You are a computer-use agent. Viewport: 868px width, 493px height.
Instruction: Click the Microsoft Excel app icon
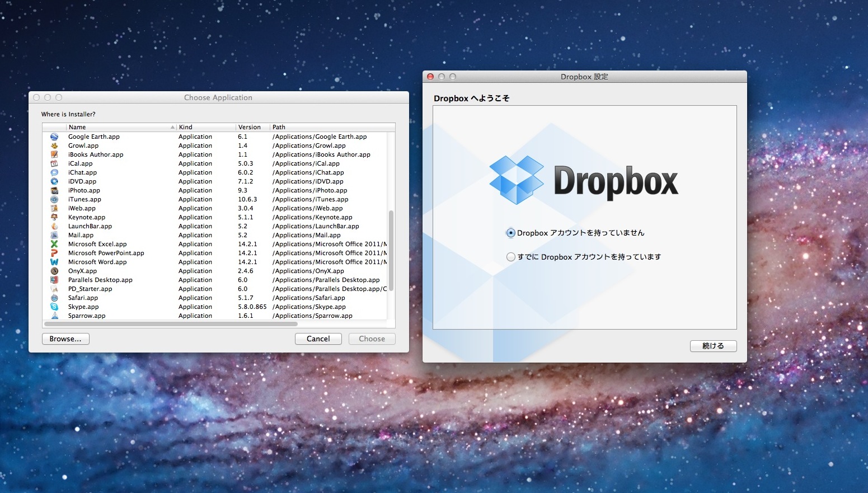point(54,244)
